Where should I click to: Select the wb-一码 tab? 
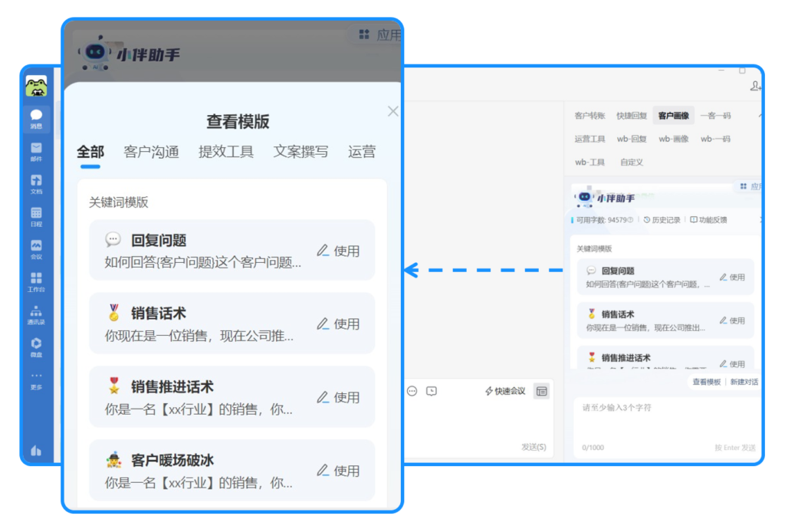tap(715, 139)
